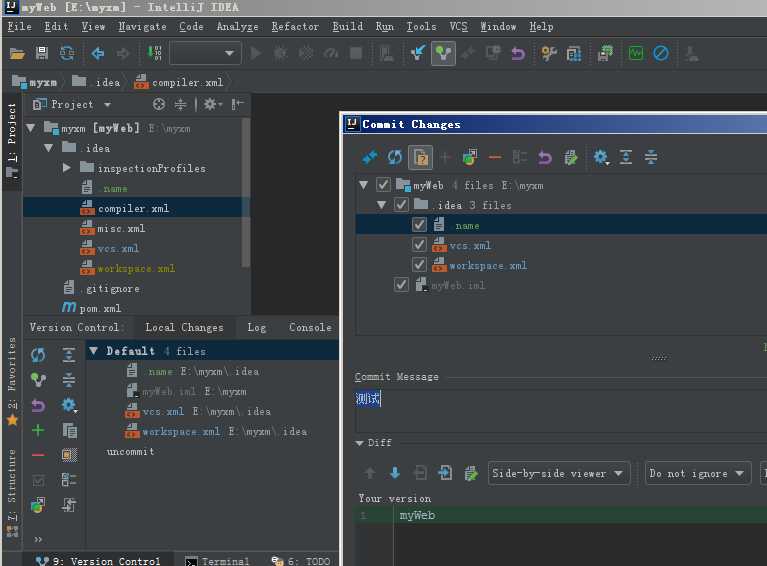Open the File menu
Image resolution: width=767 pixels, height=566 pixels.
point(19,26)
